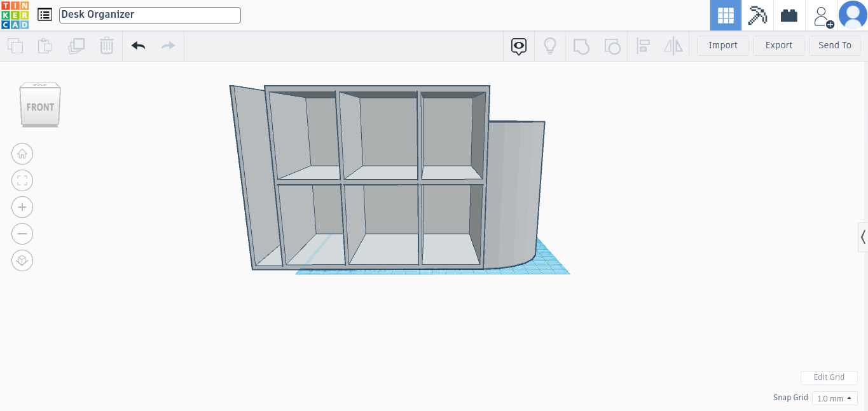Viewport: 868px width, 411px height.
Task: Undo the last action
Action: click(x=138, y=45)
